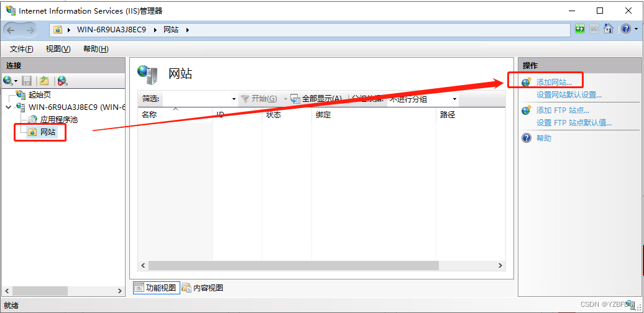This screenshot has width=644, height=313.
Task: Open the arrow after 网站 breadcrumb
Action: click(x=188, y=30)
